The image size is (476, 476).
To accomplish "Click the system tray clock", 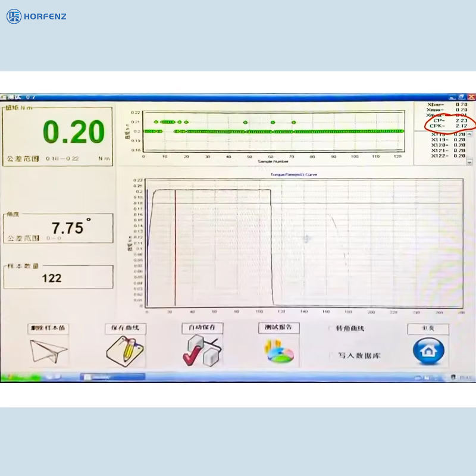I will [465, 377].
